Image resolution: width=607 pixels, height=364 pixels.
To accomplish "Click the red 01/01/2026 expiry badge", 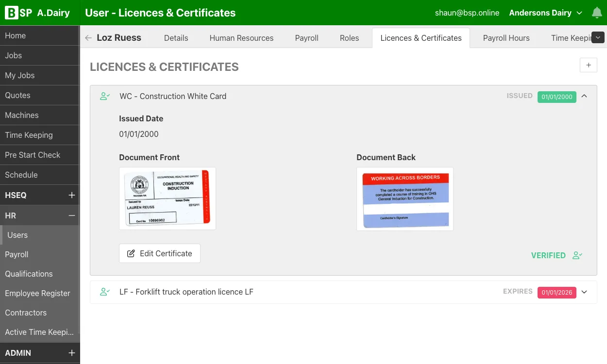I will [x=557, y=292].
